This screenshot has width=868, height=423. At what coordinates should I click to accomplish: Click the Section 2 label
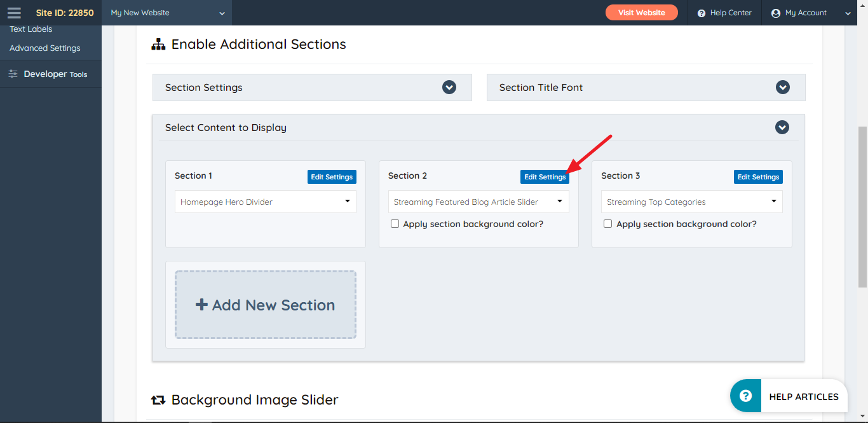coord(407,176)
